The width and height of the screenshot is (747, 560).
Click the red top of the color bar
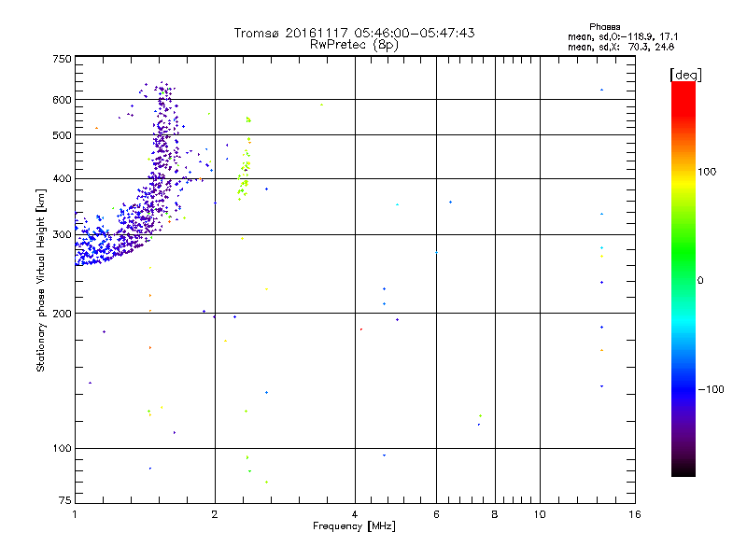pos(684,92)
